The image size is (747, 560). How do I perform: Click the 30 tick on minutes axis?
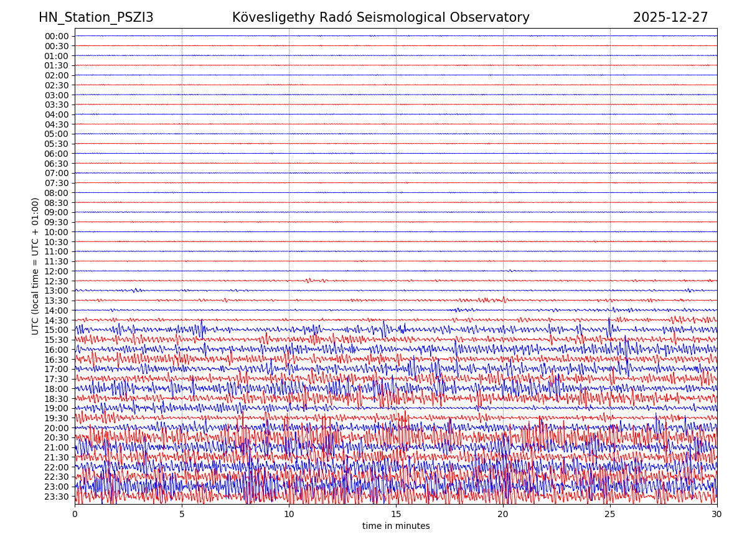(x=717, y=514)
